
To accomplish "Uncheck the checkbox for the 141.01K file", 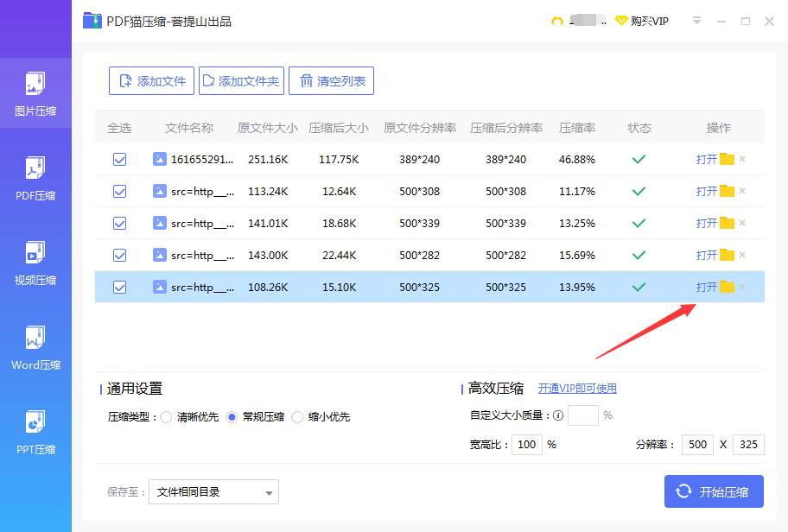I will coord(119,223).
